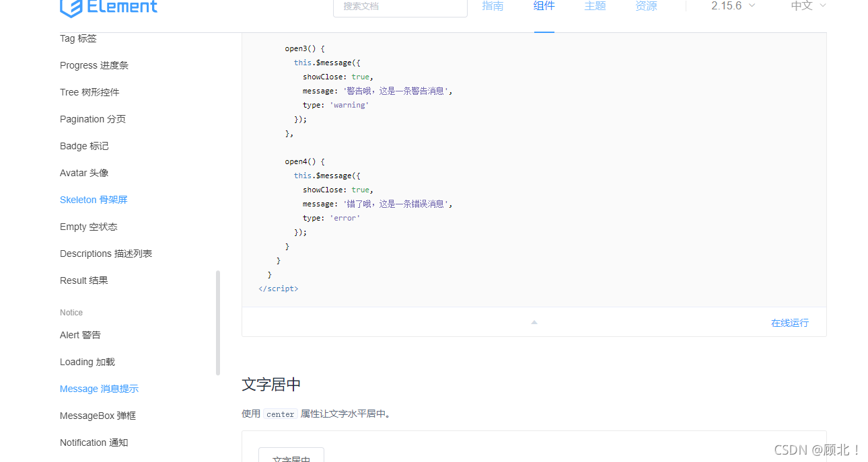
Task: Select the 组件 nav tab
Action: [x=544, y=6]
